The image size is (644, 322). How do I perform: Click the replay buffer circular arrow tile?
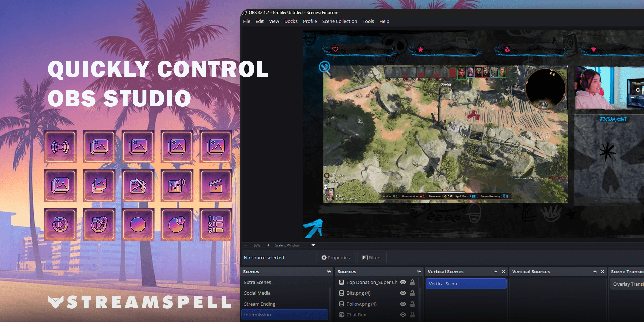click(60, 225)
